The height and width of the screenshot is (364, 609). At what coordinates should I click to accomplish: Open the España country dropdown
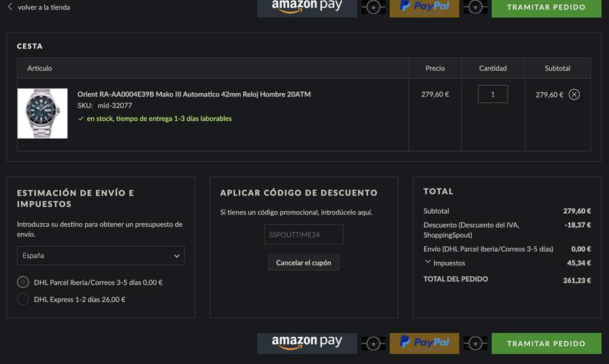click(101, 256)
